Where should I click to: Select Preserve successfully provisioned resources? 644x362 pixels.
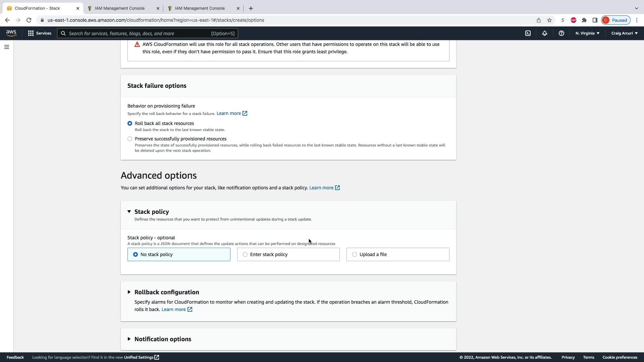pos(130,139)
